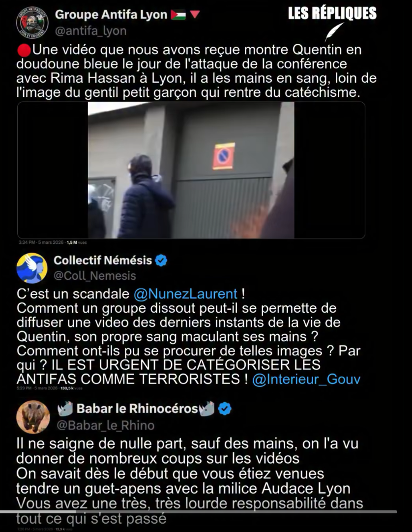The height and width of the screenshot is (532, 412).
Task: Play the embedded video of the blue jacket
Action: click(x=191, y=170)
